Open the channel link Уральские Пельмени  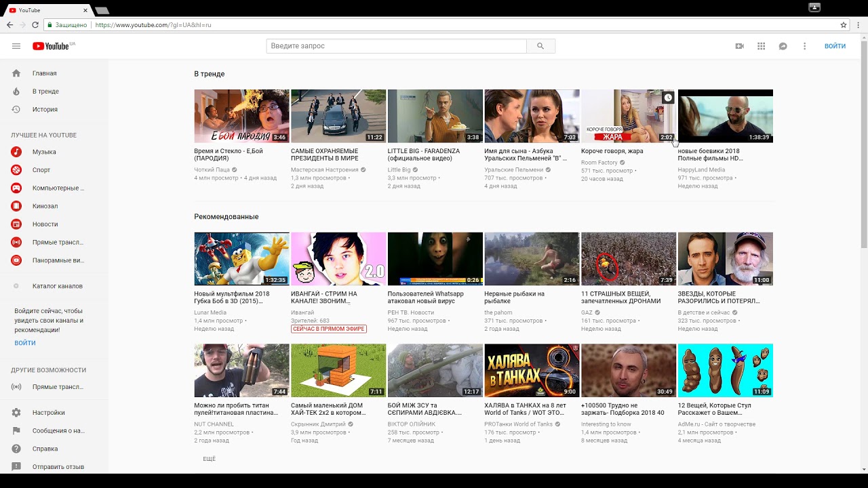coord(514,170)
